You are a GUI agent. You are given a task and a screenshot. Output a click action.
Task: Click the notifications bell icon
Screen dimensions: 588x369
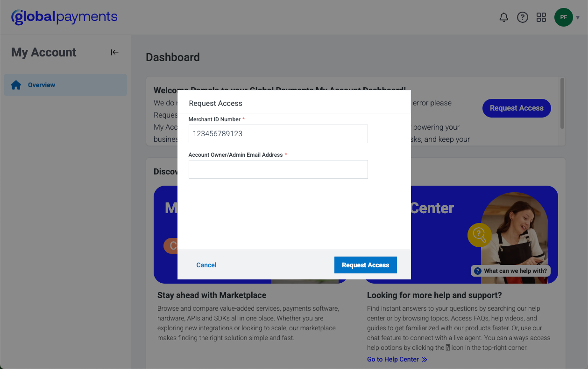pyautogui.click(x=503, y=18)
